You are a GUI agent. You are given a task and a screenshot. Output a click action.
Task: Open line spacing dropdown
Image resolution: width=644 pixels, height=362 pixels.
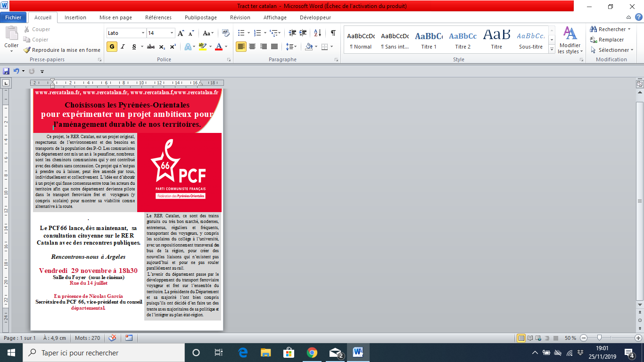click(291, 47)
